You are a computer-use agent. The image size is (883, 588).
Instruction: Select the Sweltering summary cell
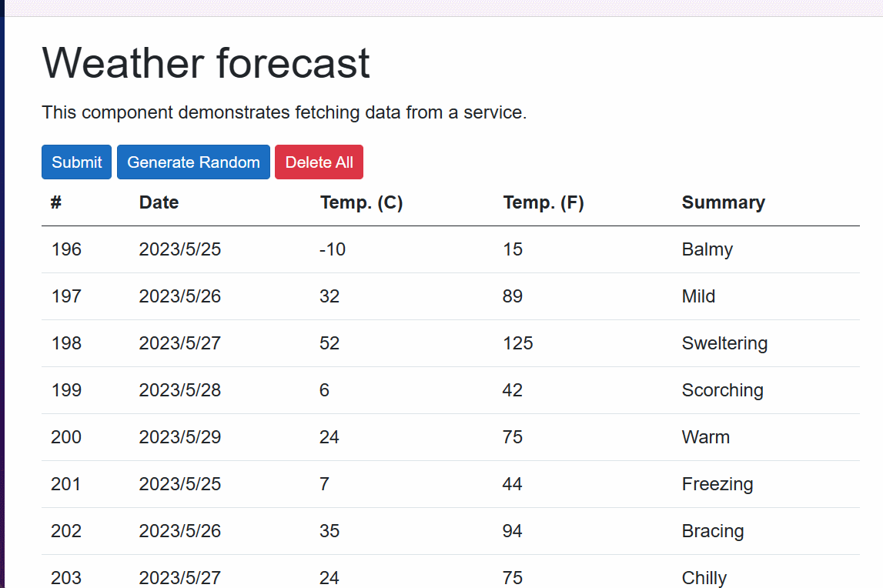[x=724, y=343]
